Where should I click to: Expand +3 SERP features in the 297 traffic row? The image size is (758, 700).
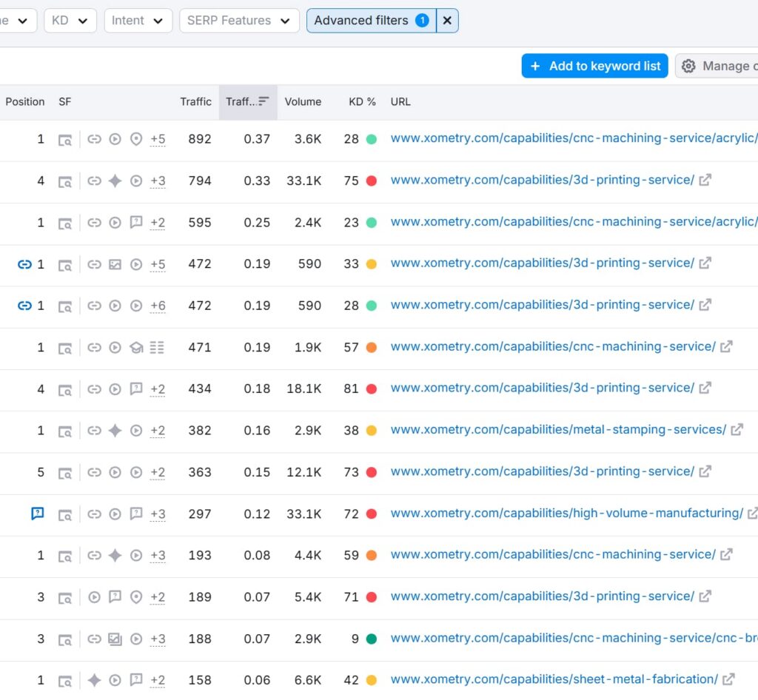coord(158,514)
